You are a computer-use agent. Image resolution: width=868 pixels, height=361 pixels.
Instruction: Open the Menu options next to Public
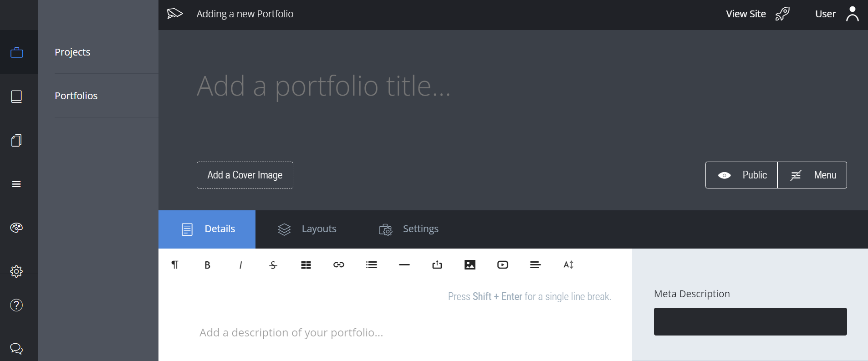(x=812, y=175)
